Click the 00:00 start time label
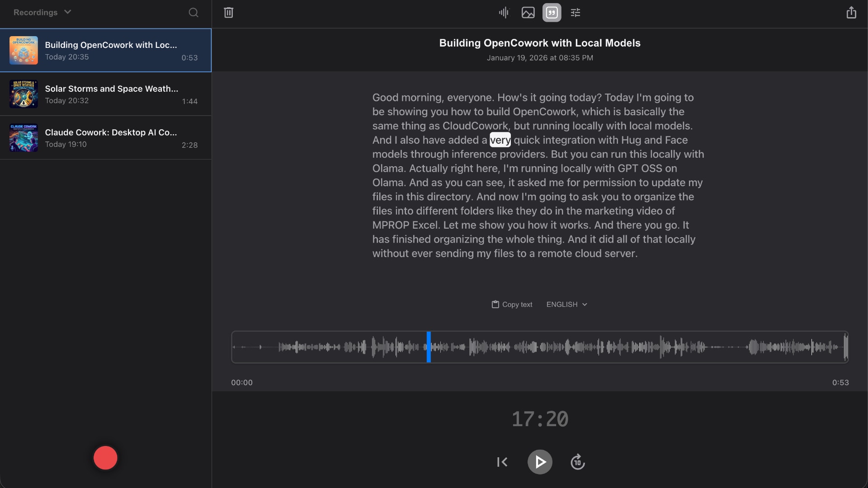 click(242, 382)
